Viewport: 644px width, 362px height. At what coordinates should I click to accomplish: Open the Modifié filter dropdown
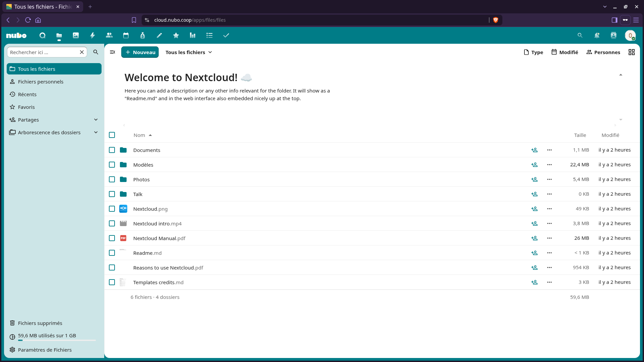tap(565, 52)
